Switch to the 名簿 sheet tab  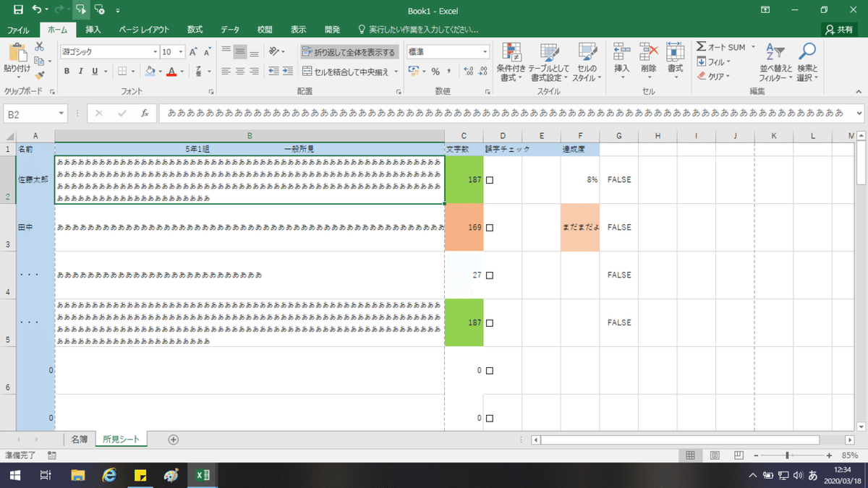[x=80, y=439]
